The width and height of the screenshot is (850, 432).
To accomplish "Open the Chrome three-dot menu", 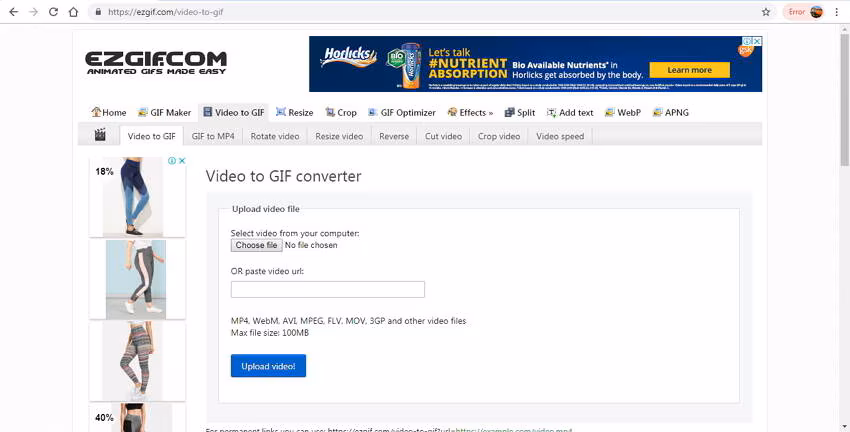I will tap(836, 12).
